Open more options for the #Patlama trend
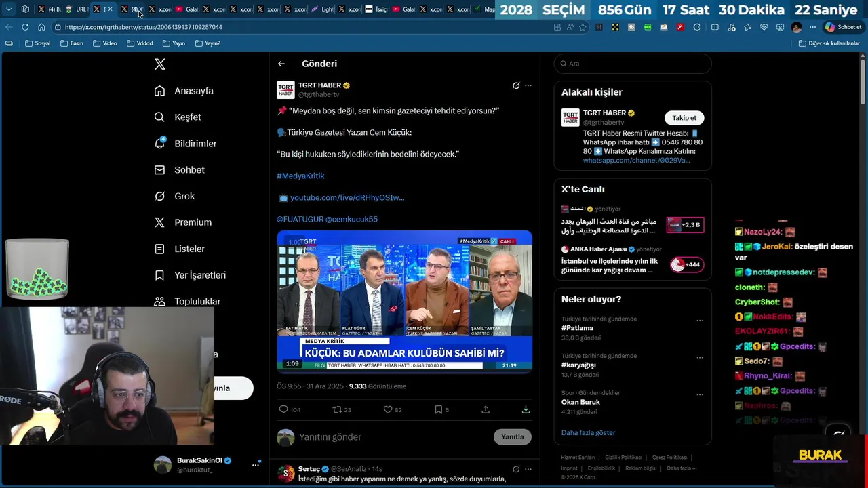The width and height of the screenshot is (868, 488). pyautogui.click(x=700, y=321)
